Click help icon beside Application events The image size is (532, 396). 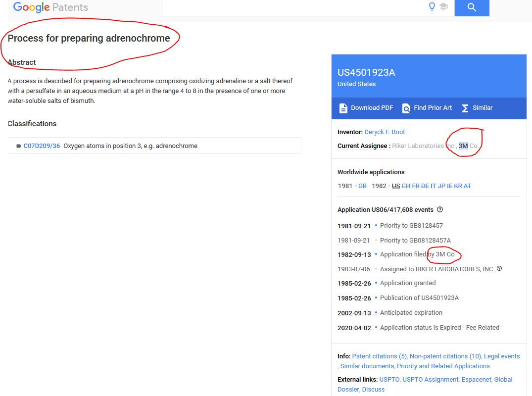[440, 209]
